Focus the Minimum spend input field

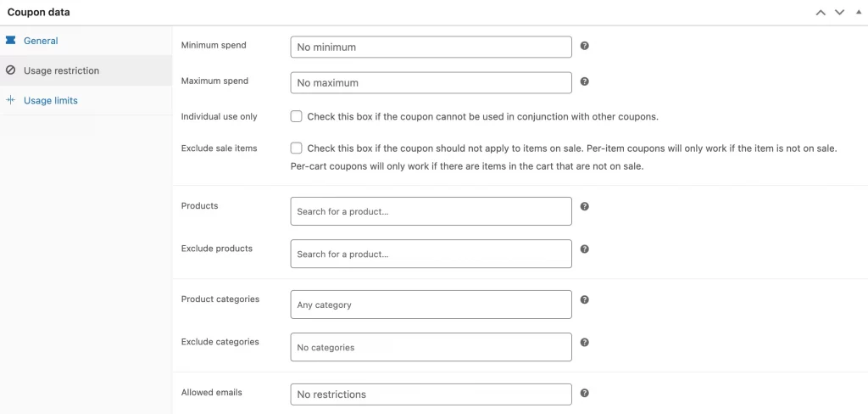tap(431, 48)
